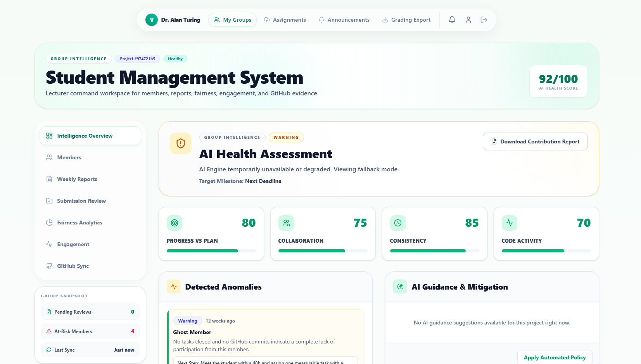Click the Apply Automated Policy button
The image size is (641, 364).
pos(555,357)
